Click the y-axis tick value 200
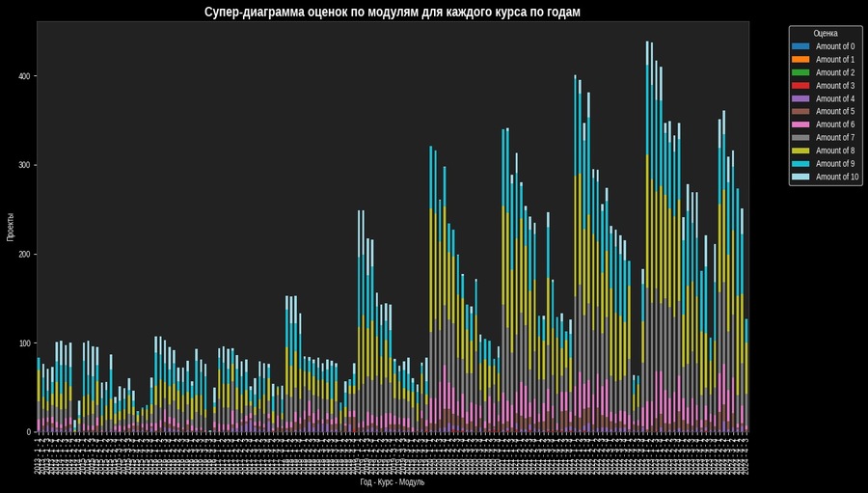The height and width of the screenshot is (493, 868). [x=25, y=255]
